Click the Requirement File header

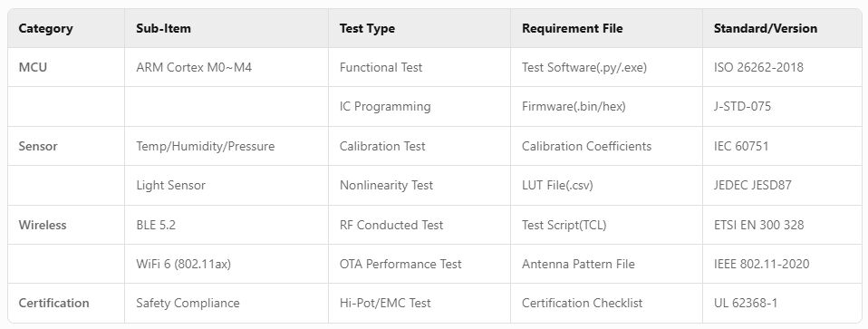(606, 28)
